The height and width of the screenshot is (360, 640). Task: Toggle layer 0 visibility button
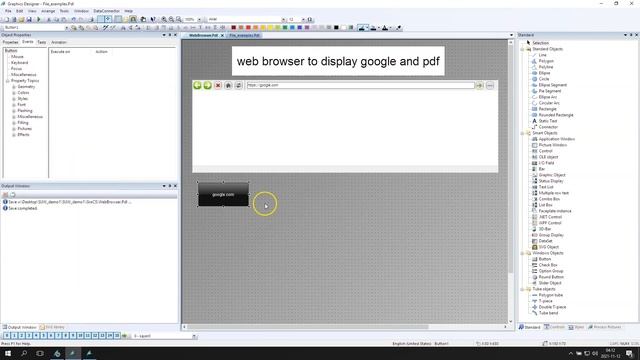[x=7, y=336]
